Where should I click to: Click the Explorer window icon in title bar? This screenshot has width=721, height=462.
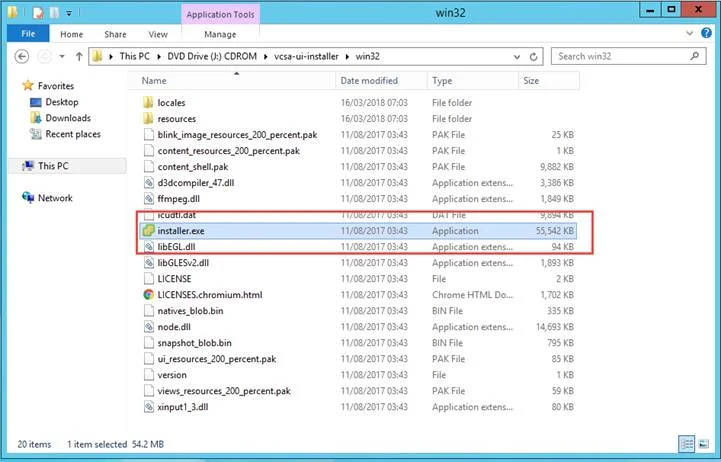click(13, 13)
